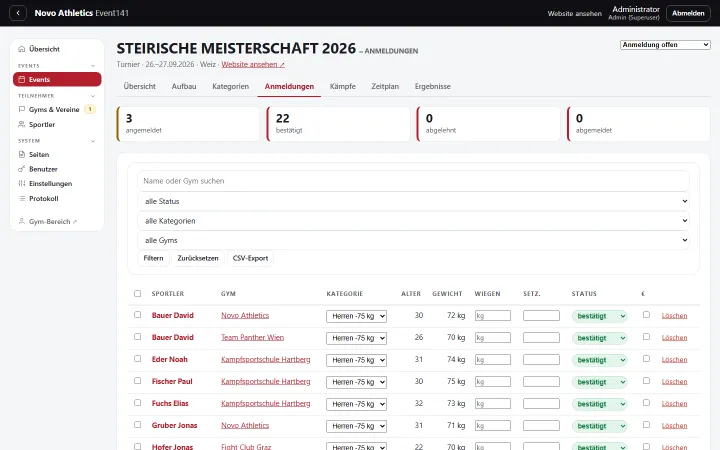The width and height of the screenshot is (720, 450).
Task: Switch to the Übersicht tab
Action: 140,86
